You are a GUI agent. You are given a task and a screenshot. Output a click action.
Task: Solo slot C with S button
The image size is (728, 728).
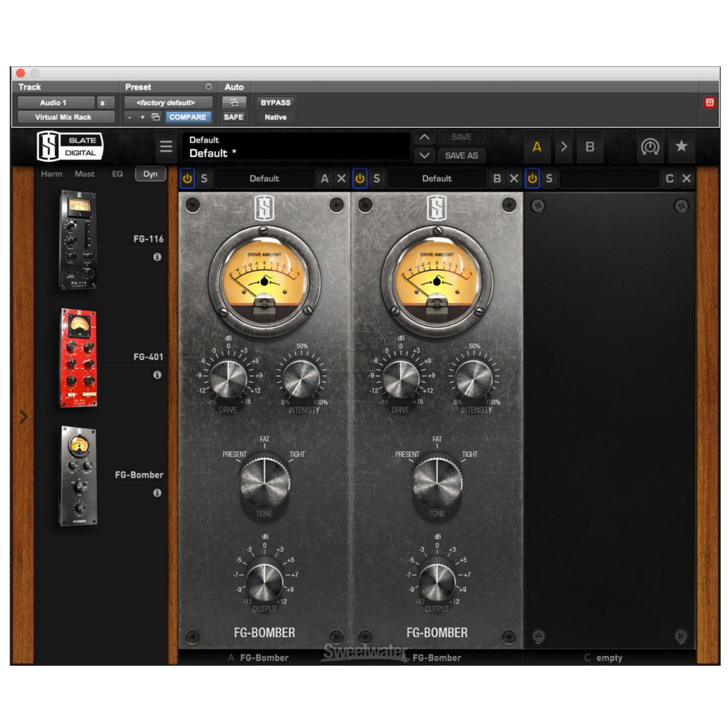point(548,178)
